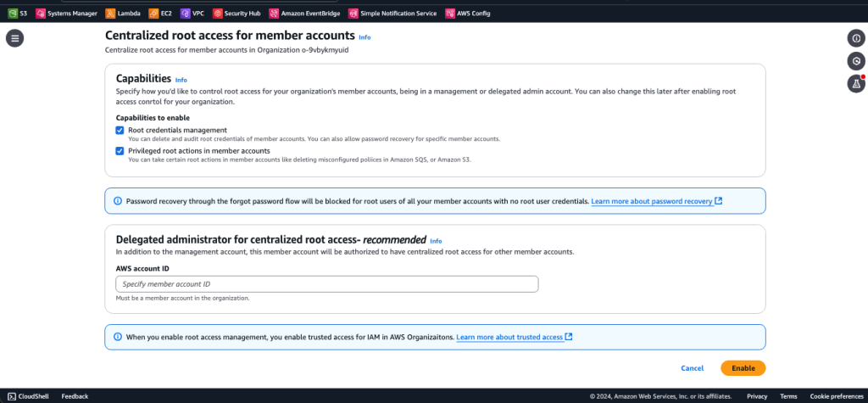Click Info link next to page title
Image resolution: width=868 pixels, height=403 pixels.
click(x=364, y=37)
